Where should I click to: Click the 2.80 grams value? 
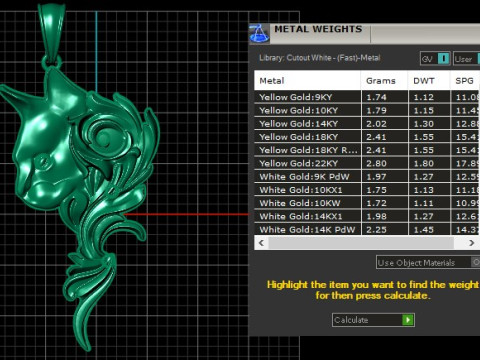pos(376,163)
